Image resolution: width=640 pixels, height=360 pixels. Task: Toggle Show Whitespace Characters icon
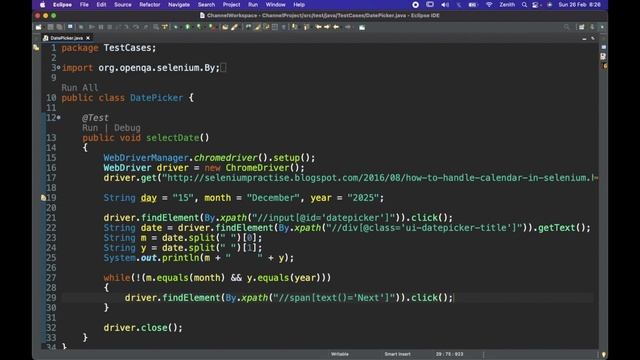pyautogui.click(x=284, y=27)
